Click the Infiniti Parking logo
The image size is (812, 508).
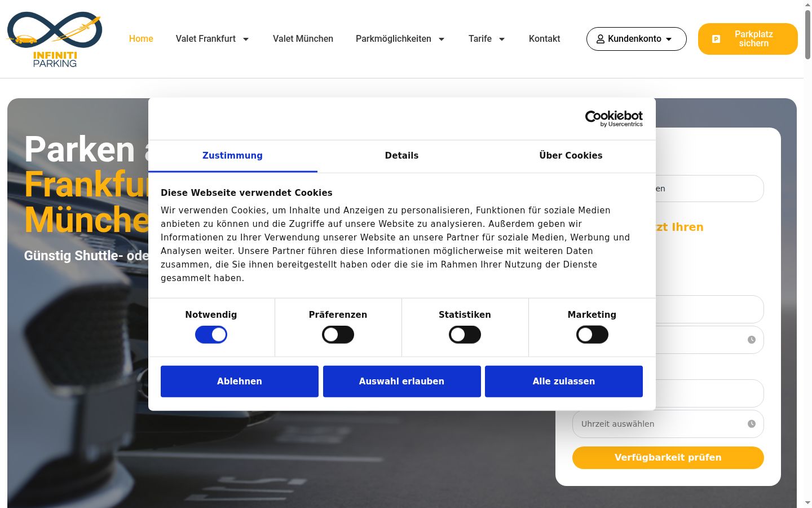54,39
